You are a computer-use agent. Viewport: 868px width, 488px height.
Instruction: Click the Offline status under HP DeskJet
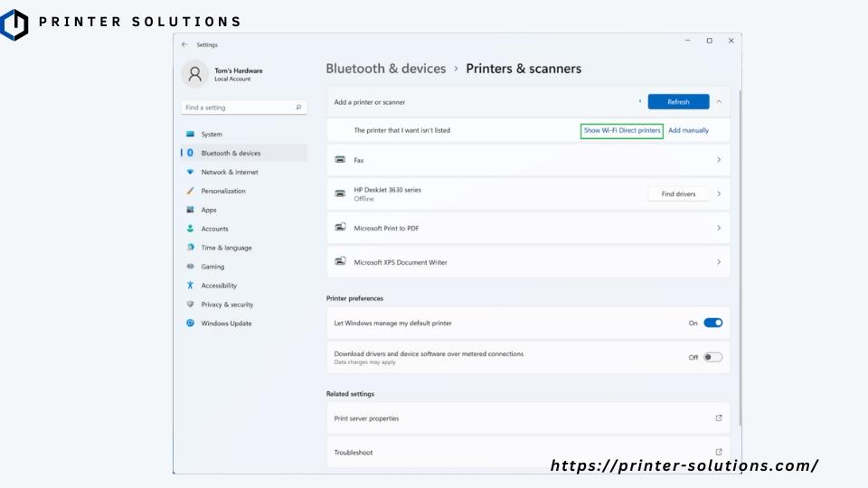[363, 199]
